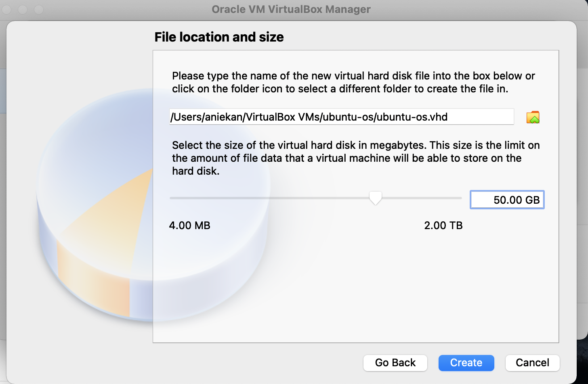Screen dimensions: 588x384
Task: Click the Oracle VM VirtualBox Manager title
Action: click(x=291, y=9)
